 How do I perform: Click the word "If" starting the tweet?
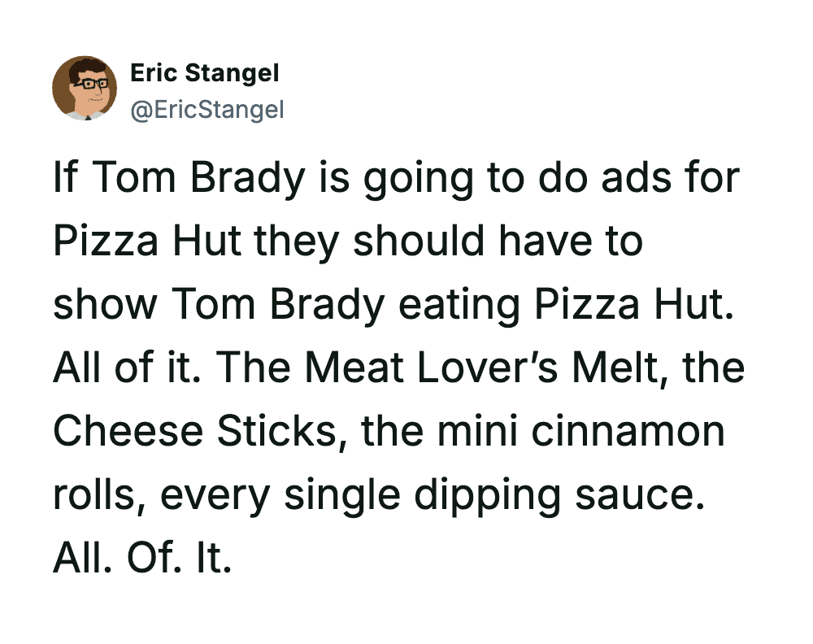63,177
